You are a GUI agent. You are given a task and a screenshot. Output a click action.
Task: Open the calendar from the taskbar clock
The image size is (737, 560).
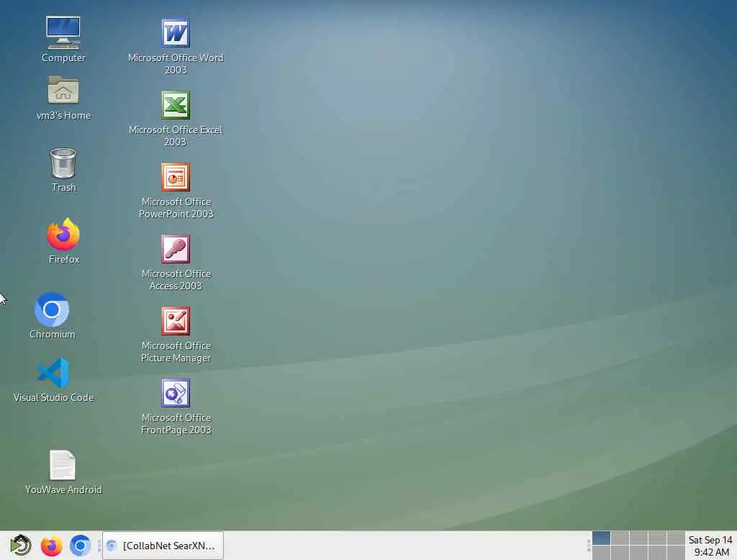pyautogui.click(x=710, y=546)
